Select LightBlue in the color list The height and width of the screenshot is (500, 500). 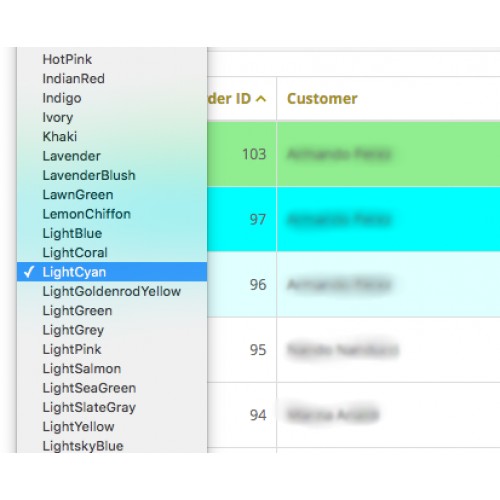click(112, 233)
